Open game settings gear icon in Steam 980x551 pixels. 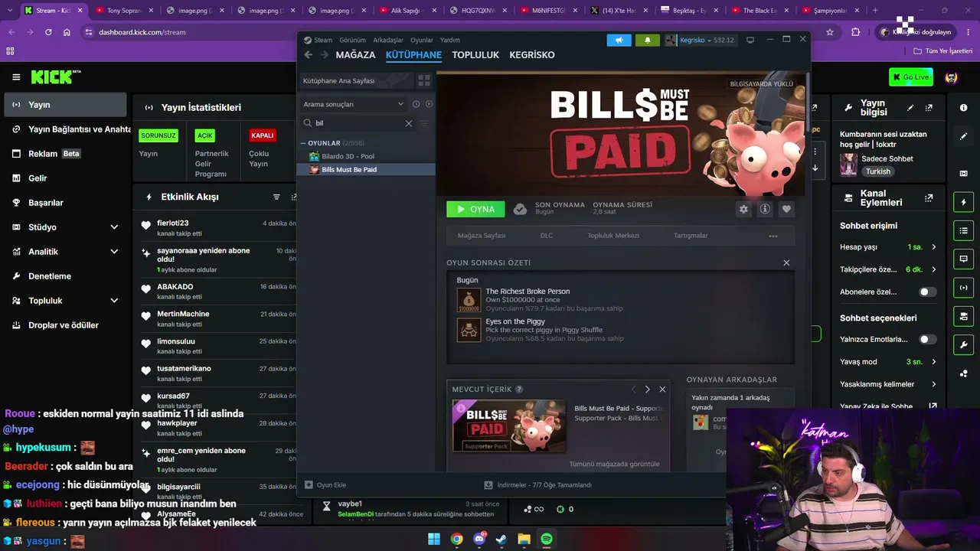pyautogui.click(x=743, y=209)
